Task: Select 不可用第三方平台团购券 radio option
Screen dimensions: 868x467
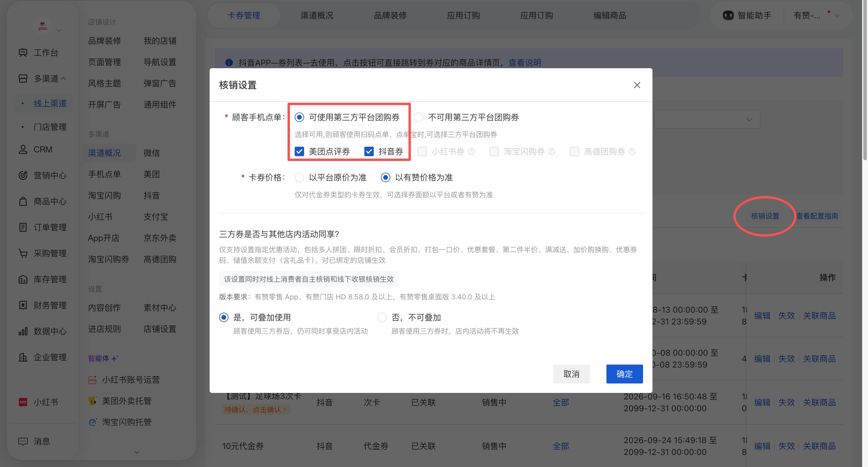Action: point(419,117)
